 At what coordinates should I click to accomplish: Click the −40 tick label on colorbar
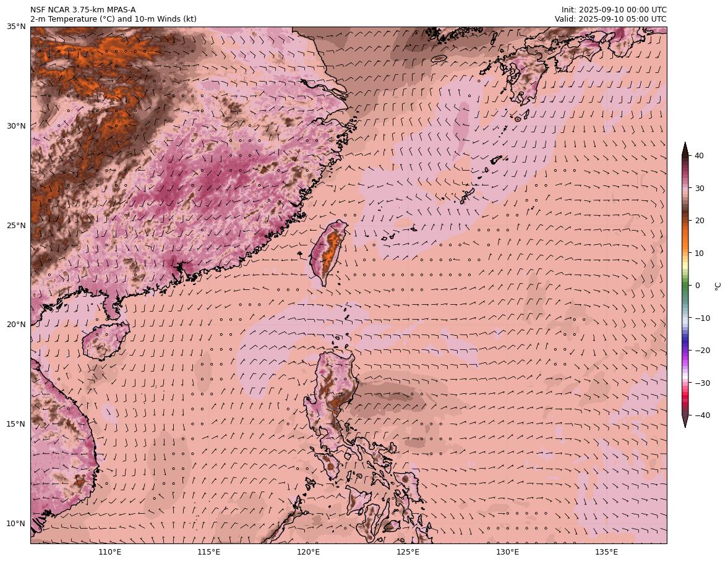point(701,415)
